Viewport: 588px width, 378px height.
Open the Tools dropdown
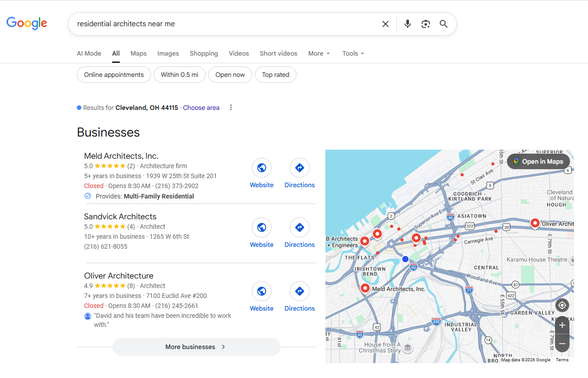pyautogui.click(x=353, y=53)
